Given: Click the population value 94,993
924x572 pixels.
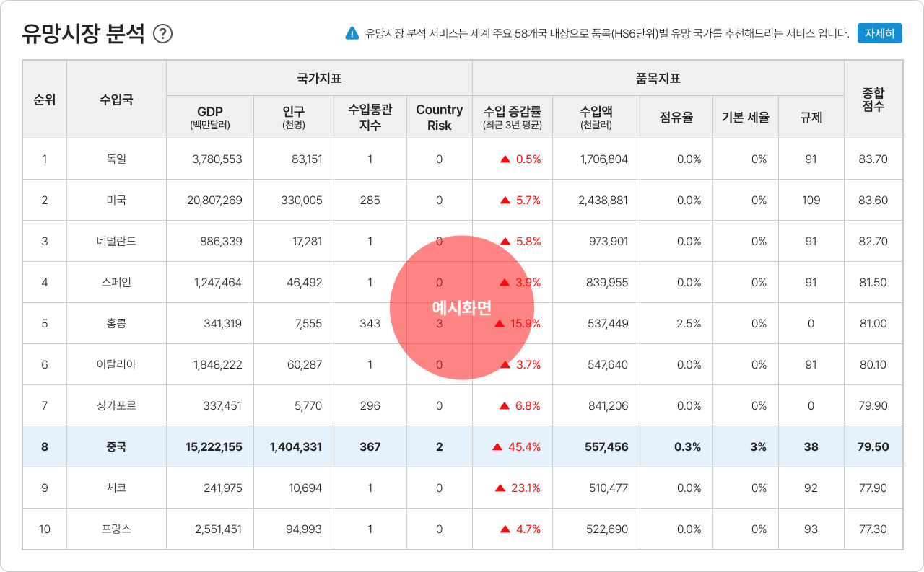Looking at the screenshot, I should tap(304, 529).
